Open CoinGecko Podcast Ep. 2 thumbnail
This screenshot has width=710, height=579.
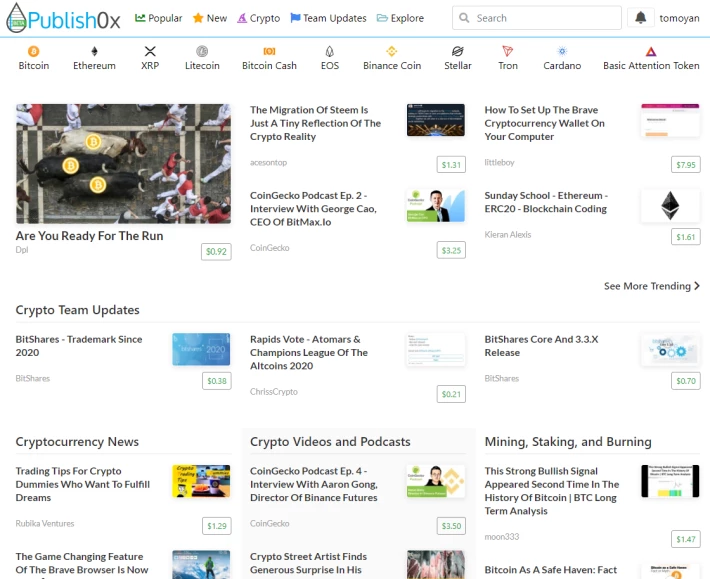click(436, 206)
